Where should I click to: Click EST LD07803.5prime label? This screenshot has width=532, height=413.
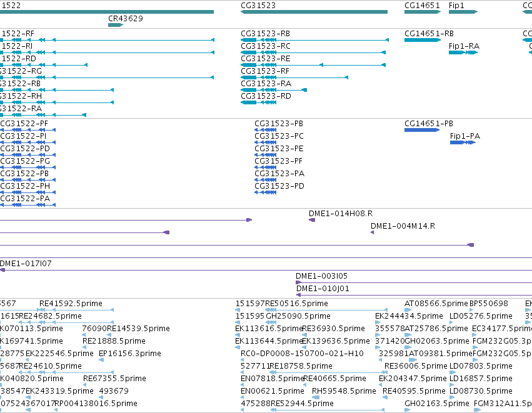point(481,367)
